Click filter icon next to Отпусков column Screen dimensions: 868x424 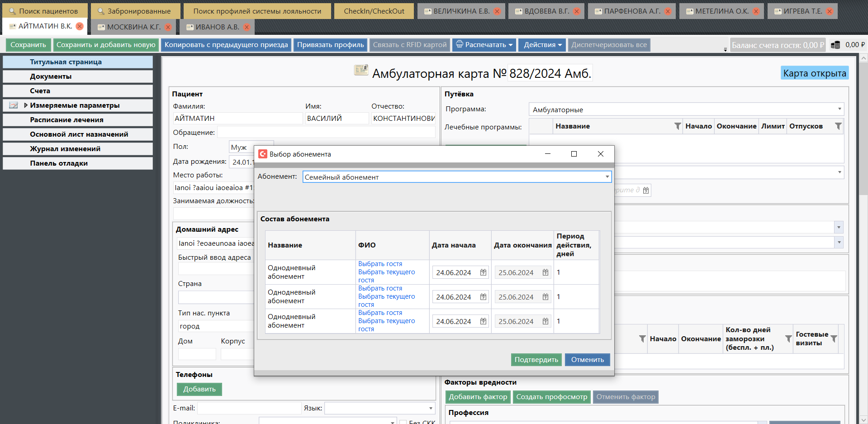[x=838, y=126]
